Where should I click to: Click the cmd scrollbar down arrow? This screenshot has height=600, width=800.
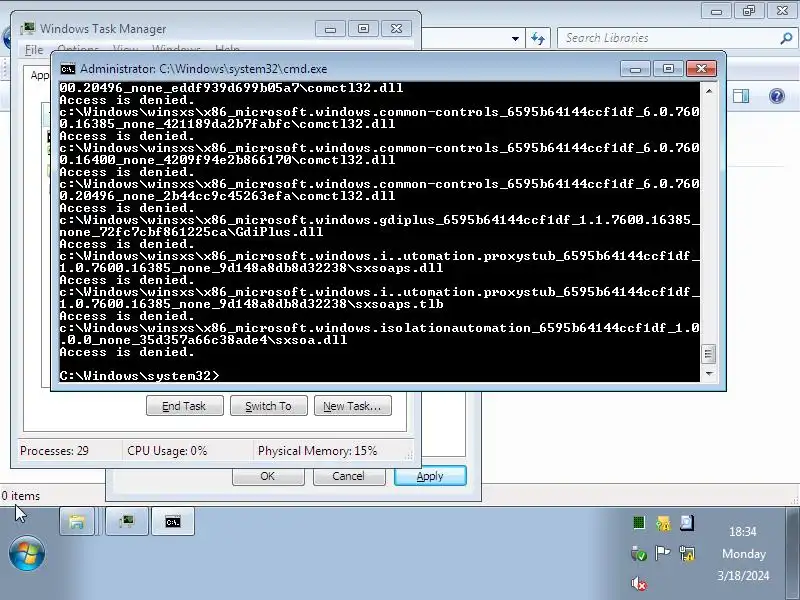click(x=709, y=374)
